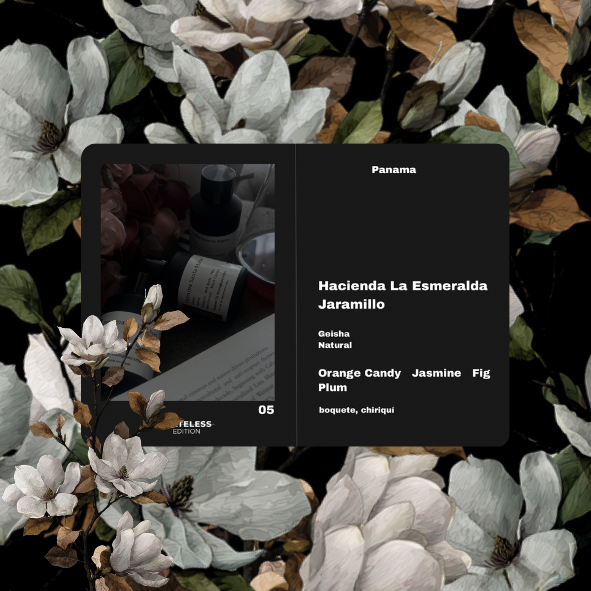Select the 'Hacienda La Esmeralda' title line

point(403,286)
